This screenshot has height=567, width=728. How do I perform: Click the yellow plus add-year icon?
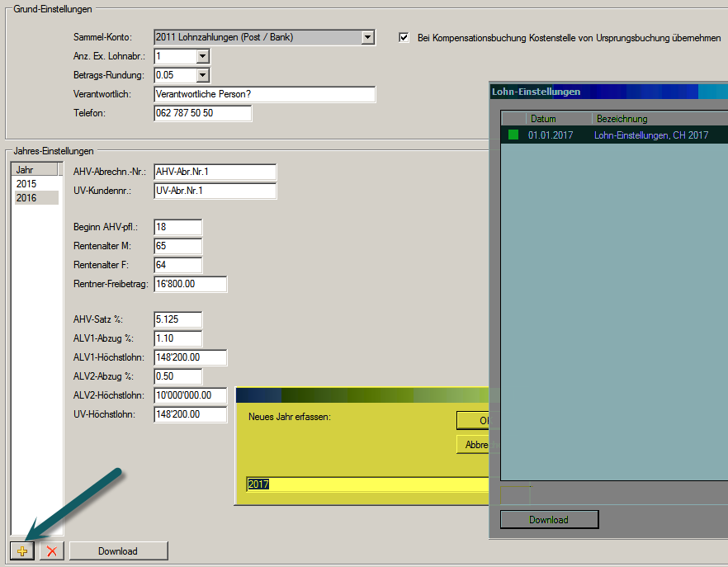[x=22, y=551]
